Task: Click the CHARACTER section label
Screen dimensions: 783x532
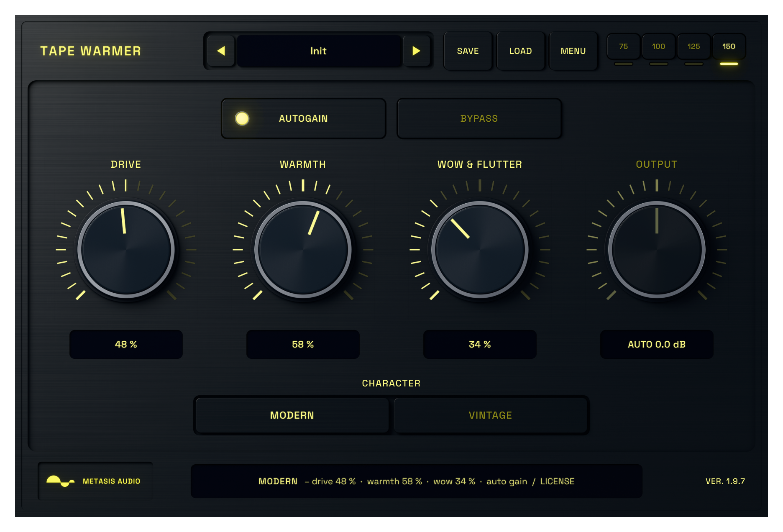Action: coord(391,383)
